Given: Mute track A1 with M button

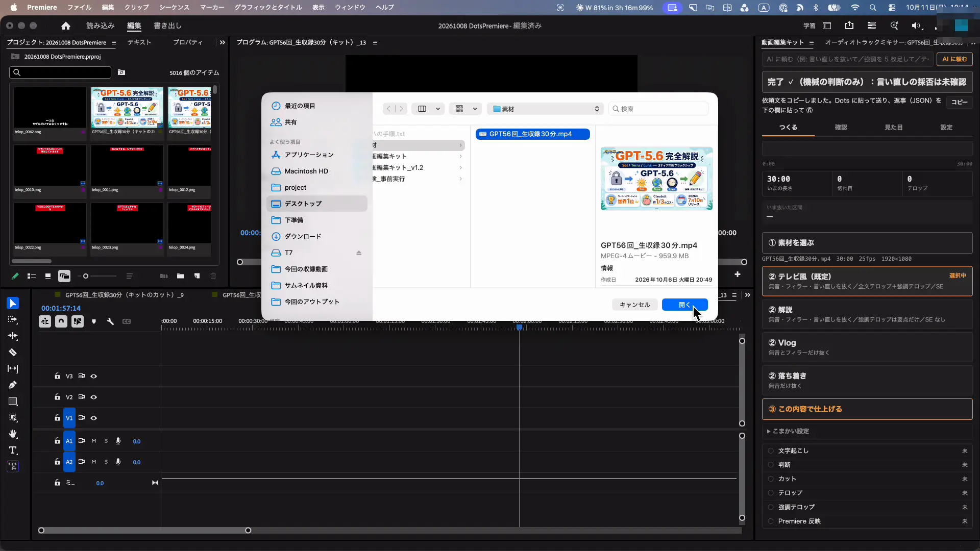Looking at the screenshot, I should [94, 441].
